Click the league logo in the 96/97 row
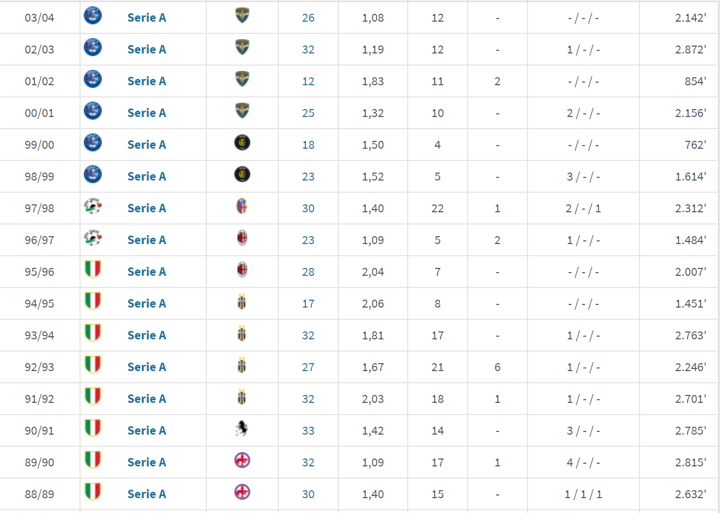 pyautogui.click(x=93, y=239)
